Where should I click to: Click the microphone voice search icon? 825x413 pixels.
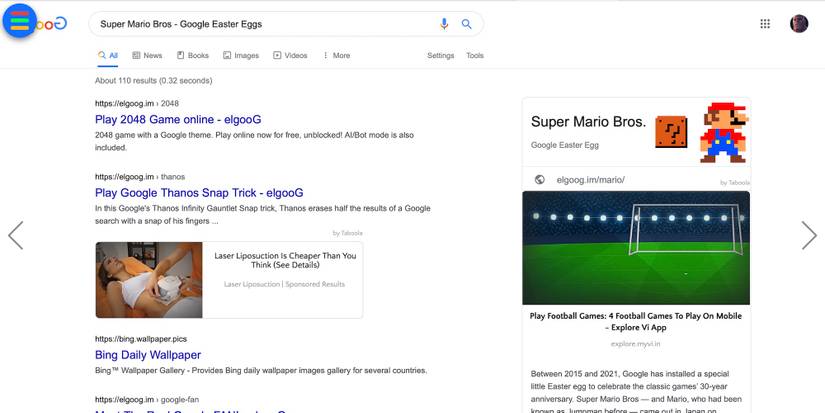(444, 24)
